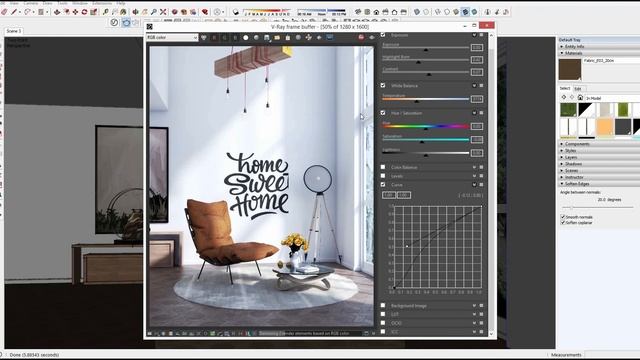The image size is (640, 360).
Task: Open the RGB color channel dropdown
Action: pyautogui.click(x=172, y=38)
